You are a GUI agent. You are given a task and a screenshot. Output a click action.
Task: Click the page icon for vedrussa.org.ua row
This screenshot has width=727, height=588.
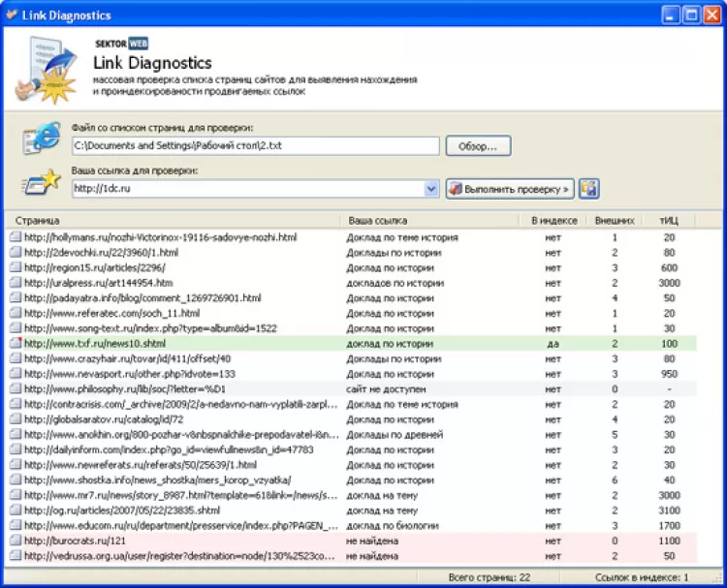(16, 556)
